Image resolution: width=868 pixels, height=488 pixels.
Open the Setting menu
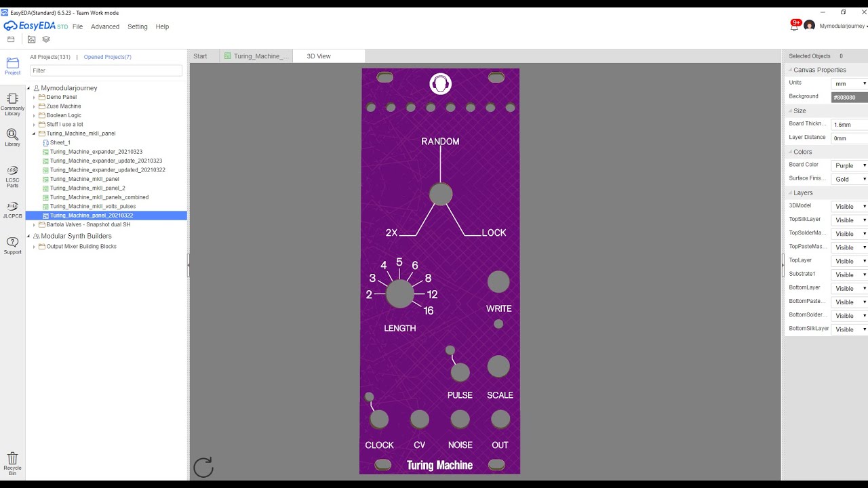[x=138, y=26]
